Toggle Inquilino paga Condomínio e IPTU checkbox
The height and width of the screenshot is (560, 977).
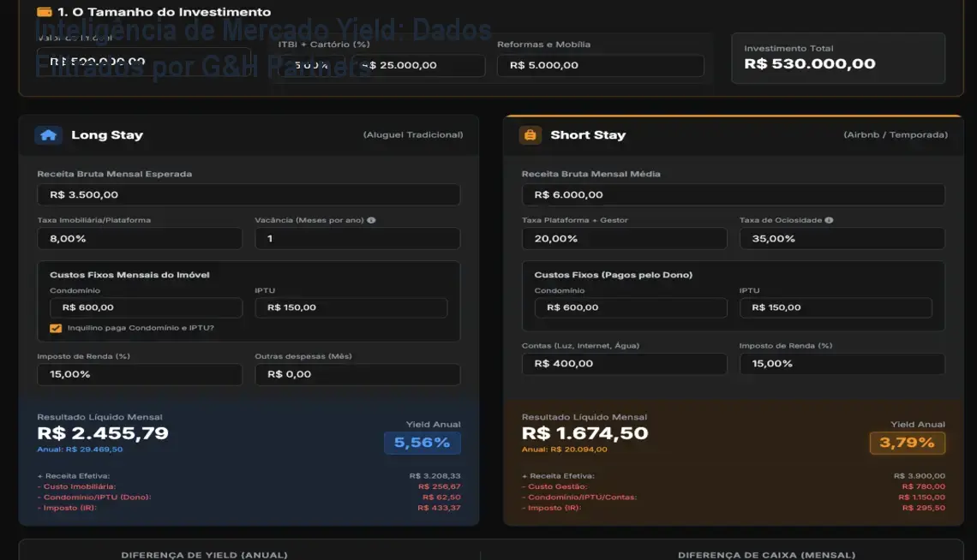(x=56, y=328)
